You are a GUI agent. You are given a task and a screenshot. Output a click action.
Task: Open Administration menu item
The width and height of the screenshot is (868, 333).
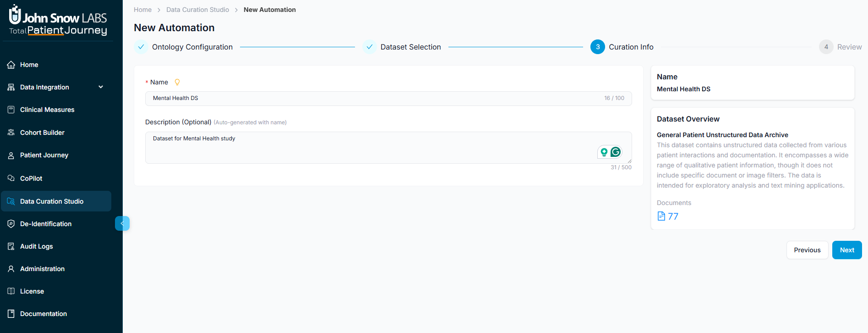pyautogui.click(x=56, y=269)
